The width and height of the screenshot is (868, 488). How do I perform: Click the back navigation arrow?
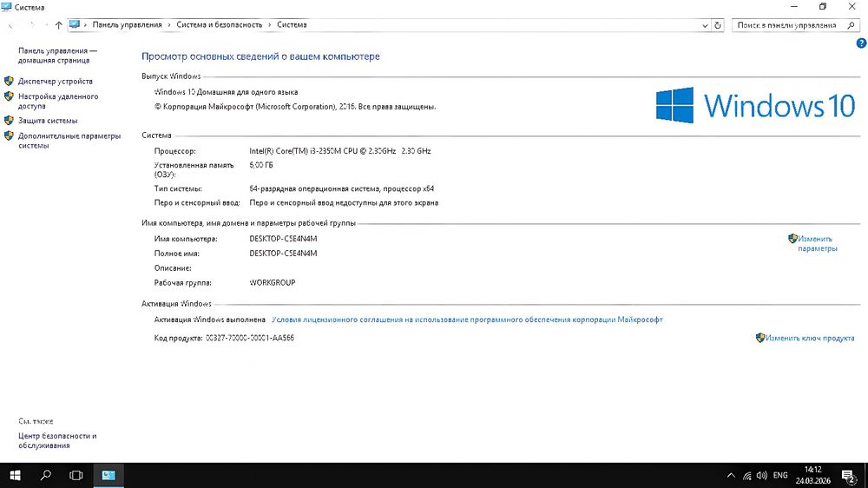pyautogui.click(x=11, y=25)
